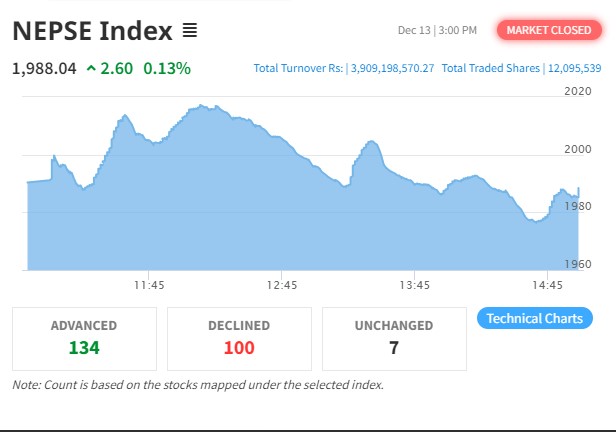The image size is (616, 432).
Task: Click the 0.13% percentage change
Action: click(x=167, y=69)
